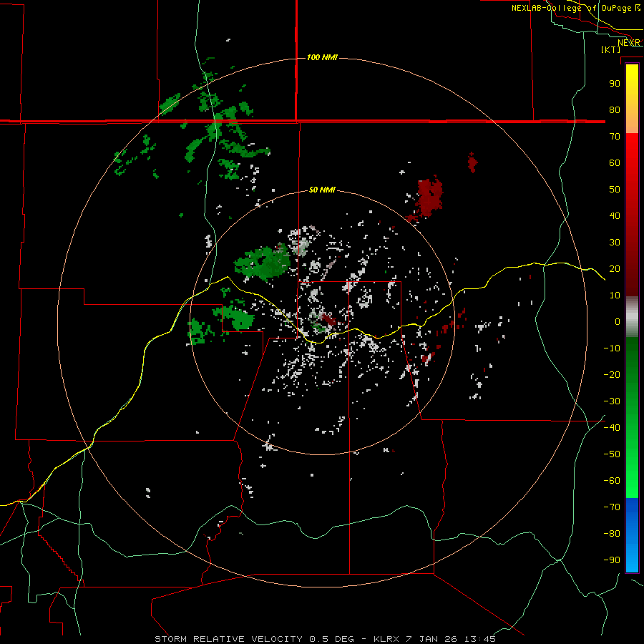
Task: Pick the gray zero-velocity segment of the color bar
Action: tap(632, 317)
